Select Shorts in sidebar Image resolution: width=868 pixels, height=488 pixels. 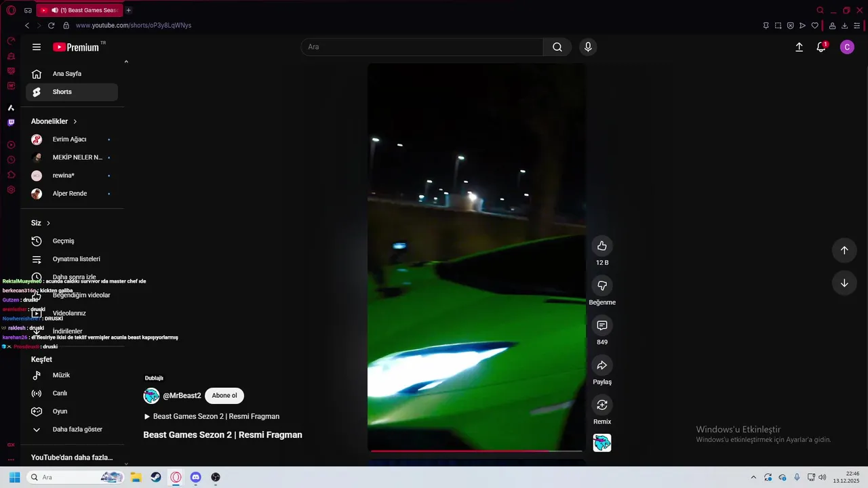pos(72,92)
